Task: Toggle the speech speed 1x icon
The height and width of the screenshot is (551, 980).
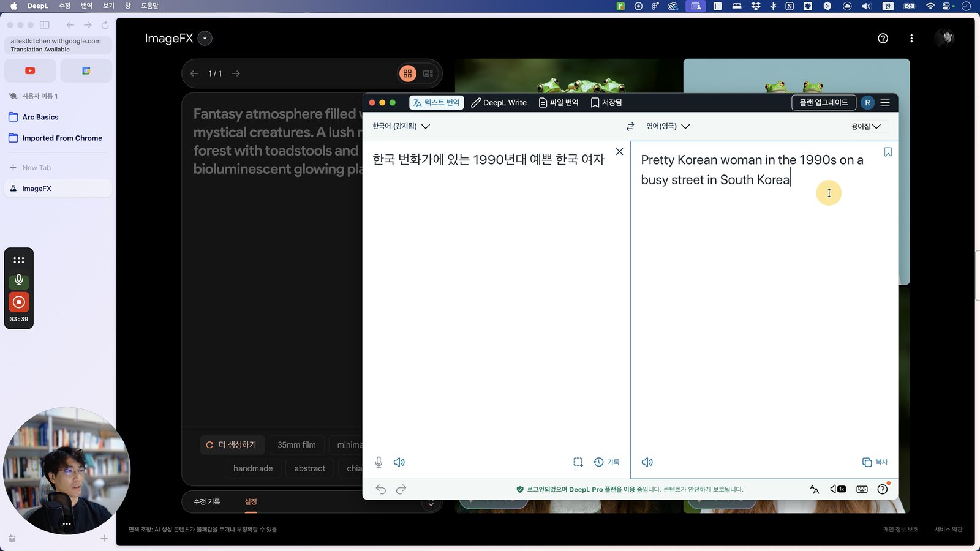Action: tap(838, 489)
